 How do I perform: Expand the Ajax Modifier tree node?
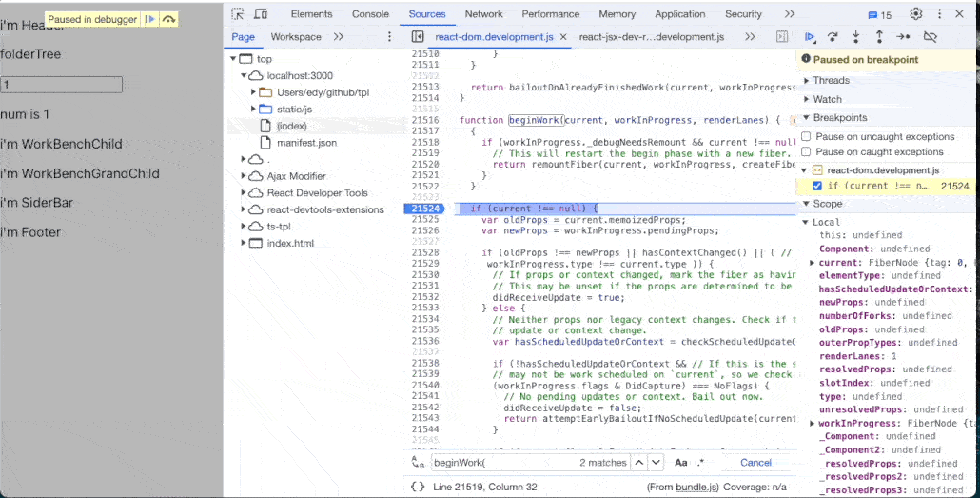[x=244, y=176]
